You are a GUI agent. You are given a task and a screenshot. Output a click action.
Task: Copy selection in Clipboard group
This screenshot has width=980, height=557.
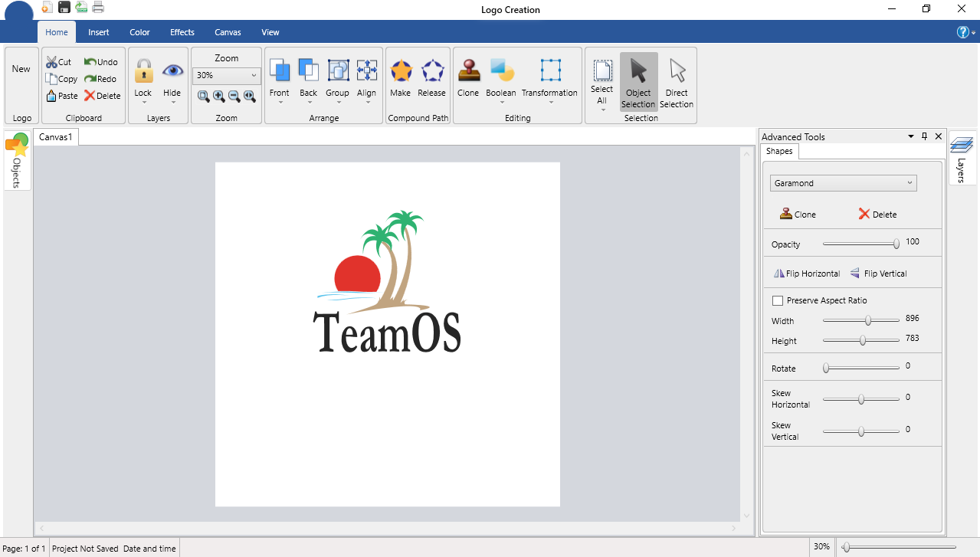coord(61,79)
